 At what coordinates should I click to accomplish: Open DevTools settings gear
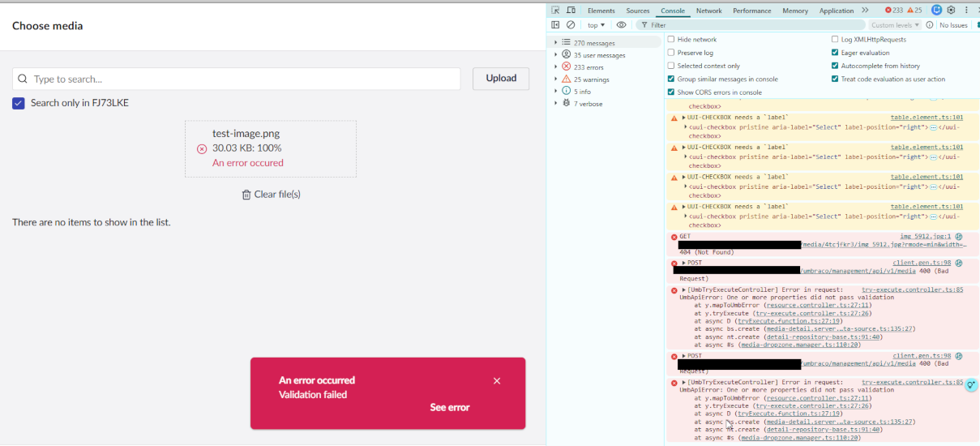click(x=951, y=11)
